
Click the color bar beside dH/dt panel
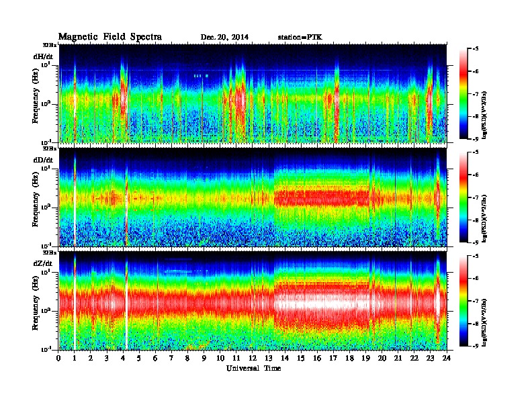pos(463,93)
